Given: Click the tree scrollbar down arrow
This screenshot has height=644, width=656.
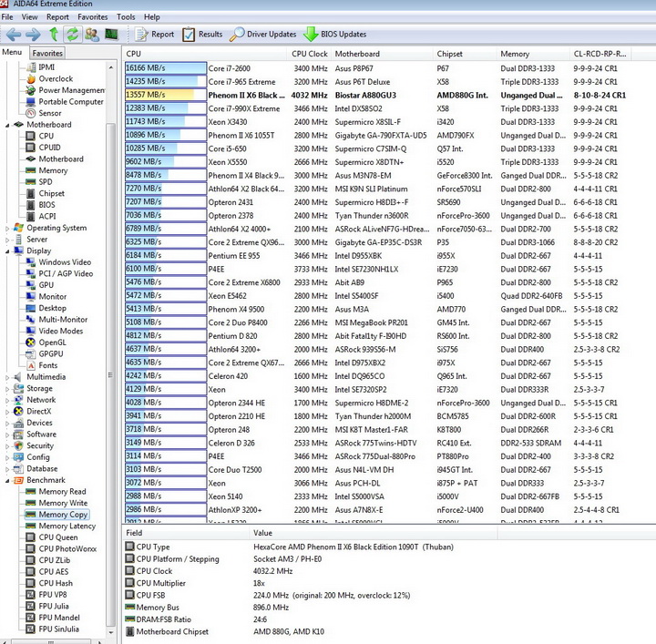Looking at the screenshot, I should point(111,633).
